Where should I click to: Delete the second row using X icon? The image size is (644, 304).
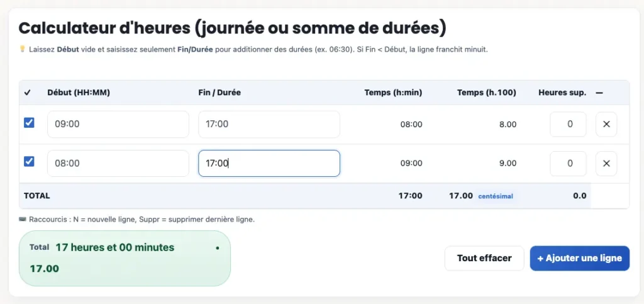click(606, 164)
